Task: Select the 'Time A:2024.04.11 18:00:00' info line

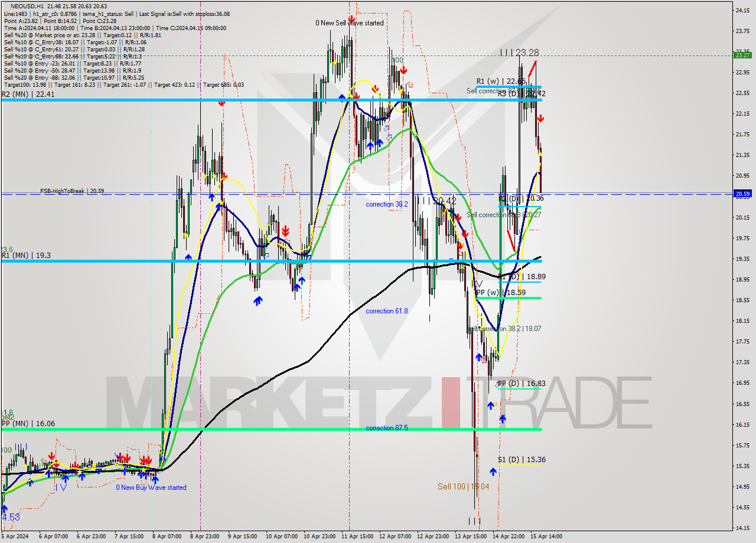Action: click(x=116, y=28)
